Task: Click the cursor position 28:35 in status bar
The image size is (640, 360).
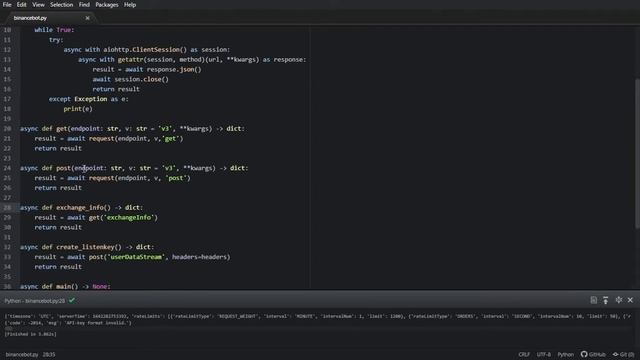Action: 49,354
